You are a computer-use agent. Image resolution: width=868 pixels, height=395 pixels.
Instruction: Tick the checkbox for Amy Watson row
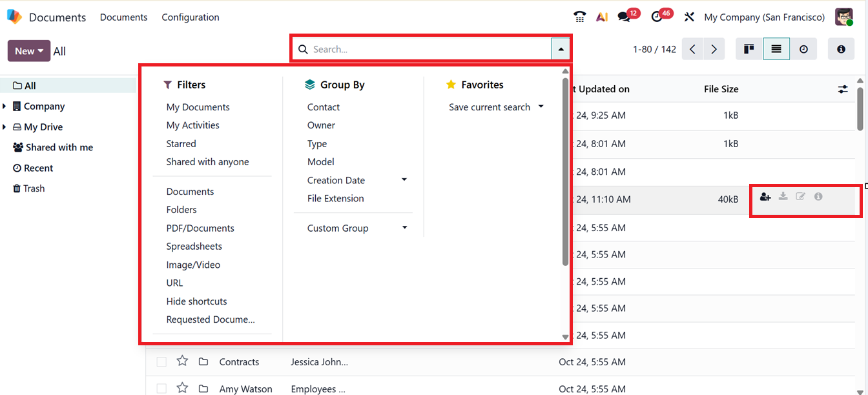click(161, 389)
